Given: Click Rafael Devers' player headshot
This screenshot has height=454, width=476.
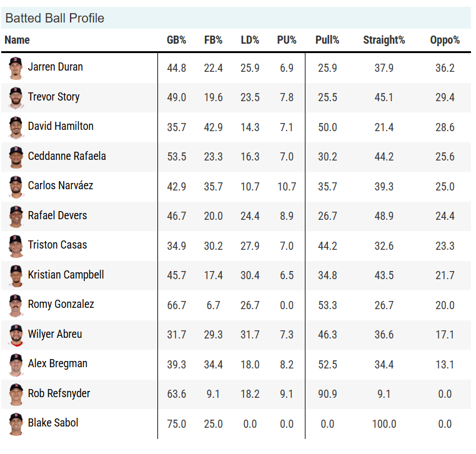Looking at the screenshot, I should [16, 216].
